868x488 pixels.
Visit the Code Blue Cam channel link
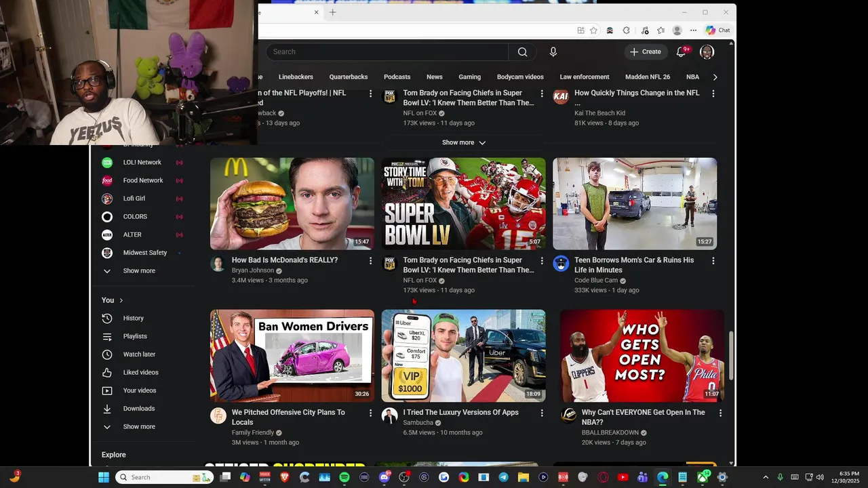coord(596,281)
